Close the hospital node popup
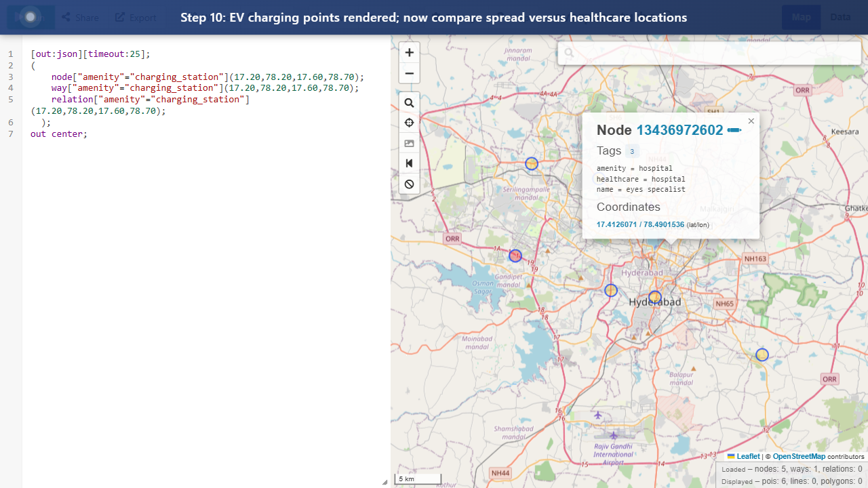The height and width of the screenshot is (488, 868). click(x=751, y=121)
